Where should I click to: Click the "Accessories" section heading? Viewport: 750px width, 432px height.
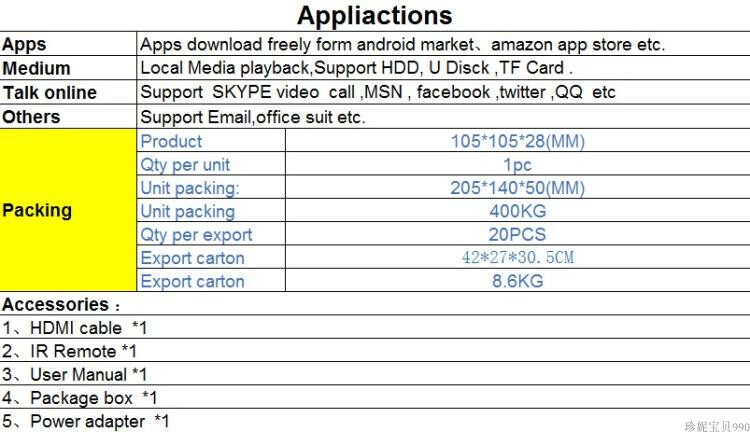(60, 304)
